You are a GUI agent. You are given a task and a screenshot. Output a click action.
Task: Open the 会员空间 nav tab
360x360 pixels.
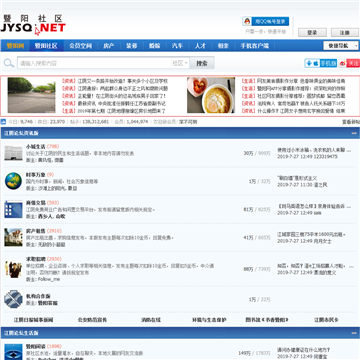80,46
